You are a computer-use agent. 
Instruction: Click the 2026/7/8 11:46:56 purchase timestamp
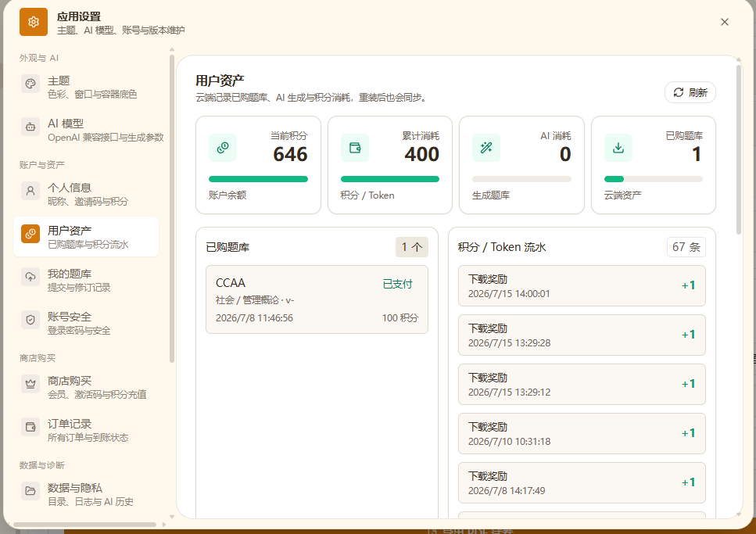(x=254, y=318)
